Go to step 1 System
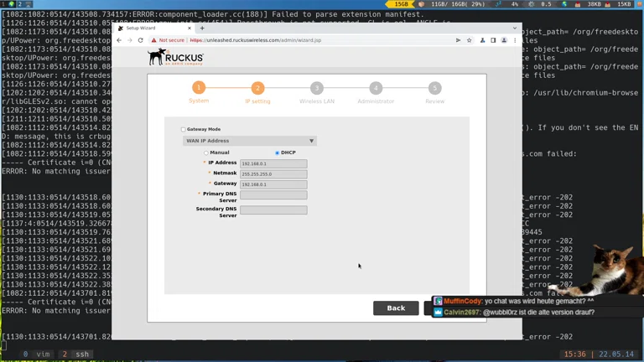This screenshot has width=644, height=362. tap(199, 88)
